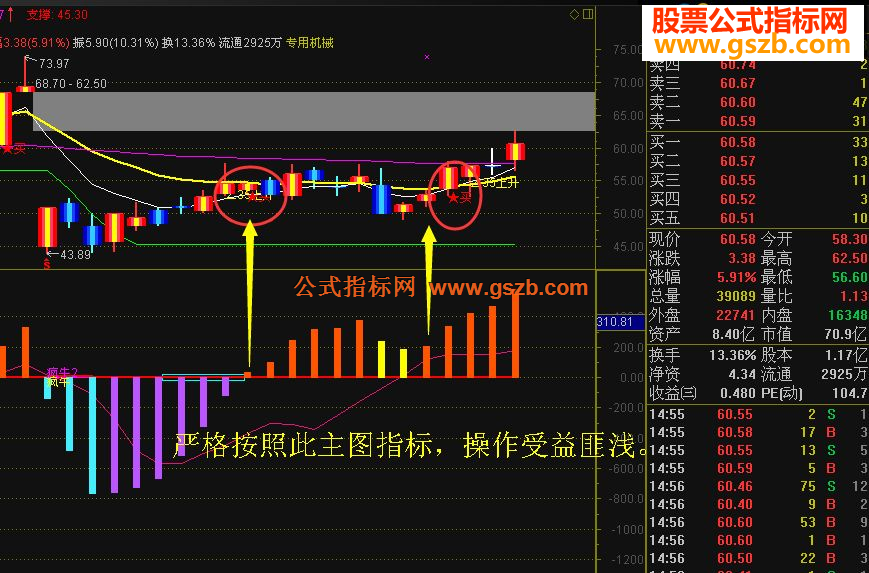The height and width of the screenshot is (573, 869).
Task: Select the 14:55 60.59 5 B trade row
Action: click(758, 468)
